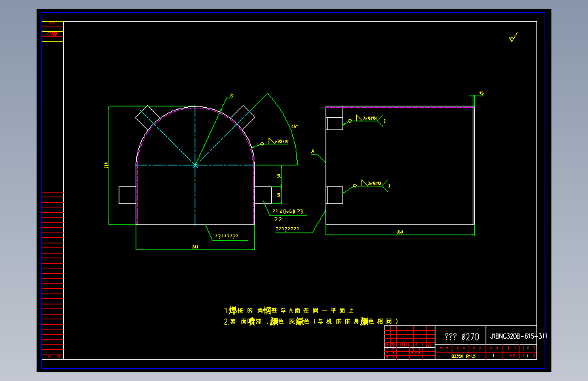Viewport: 588px width, 381px height.
Task: Click the Q235A material entry in title block
Action: tap(463, 356)
